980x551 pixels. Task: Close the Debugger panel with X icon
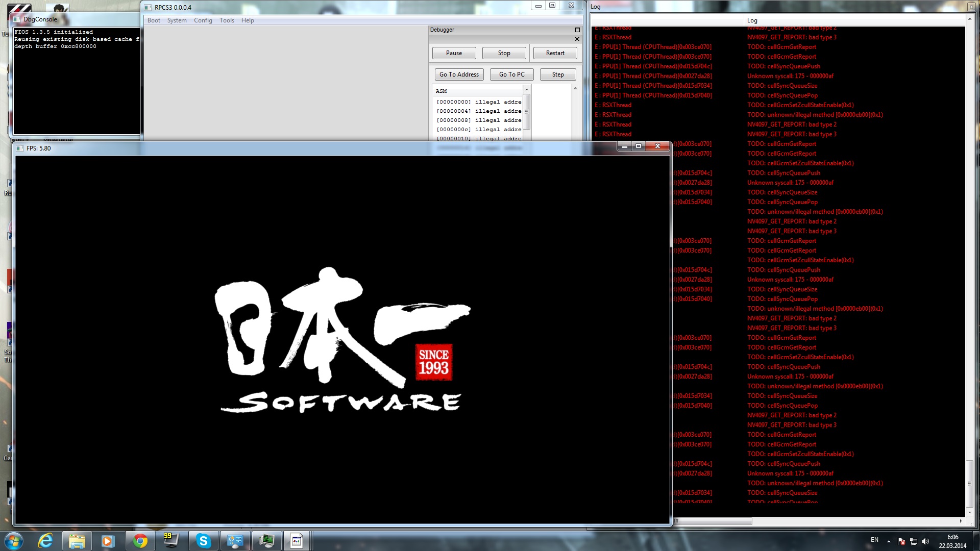click(577, 39)
